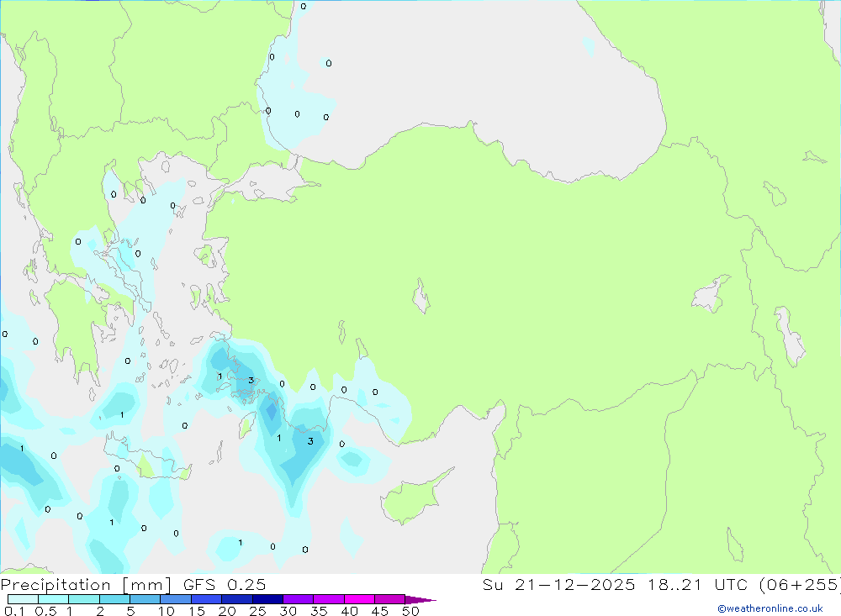Click the 0.1–0.5 mm legend color swatch
The width and height of the screenshot is (841, 616).
23,599
